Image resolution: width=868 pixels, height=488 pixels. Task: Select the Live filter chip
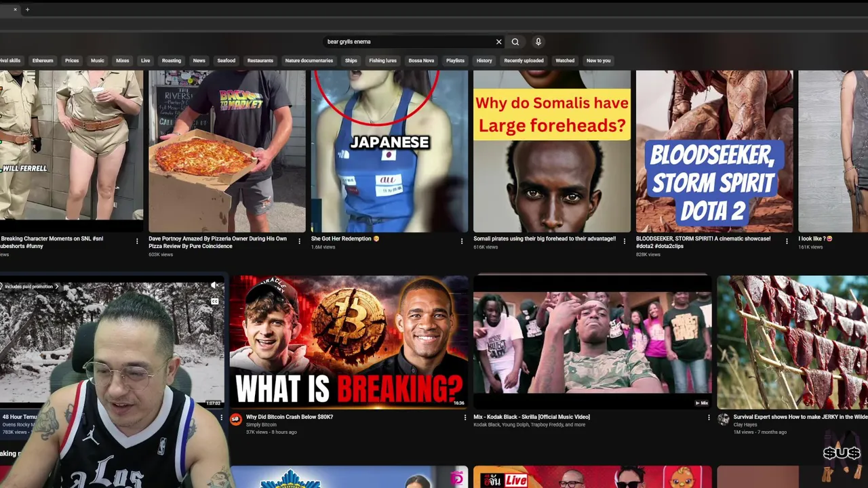[145, 60]
